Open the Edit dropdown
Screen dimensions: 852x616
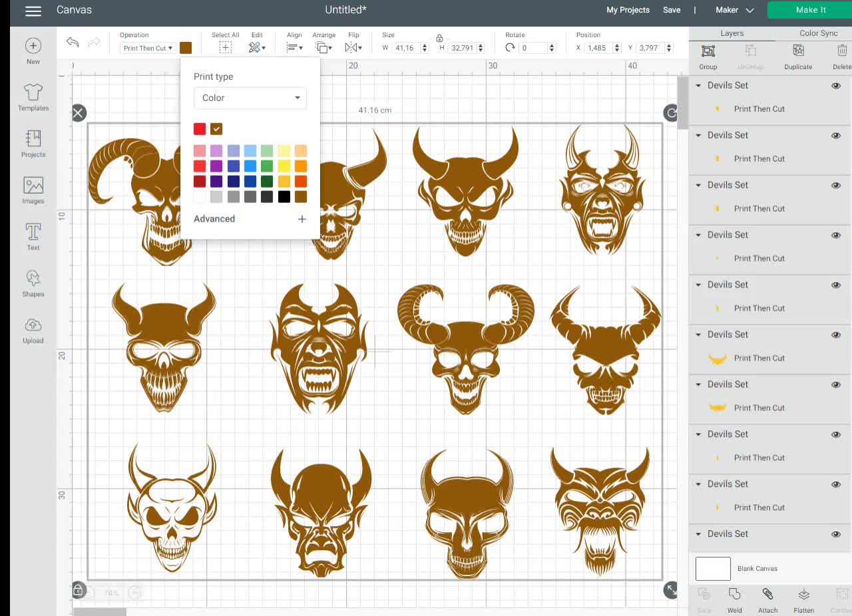pyautogui.click(x=257, y=47)
